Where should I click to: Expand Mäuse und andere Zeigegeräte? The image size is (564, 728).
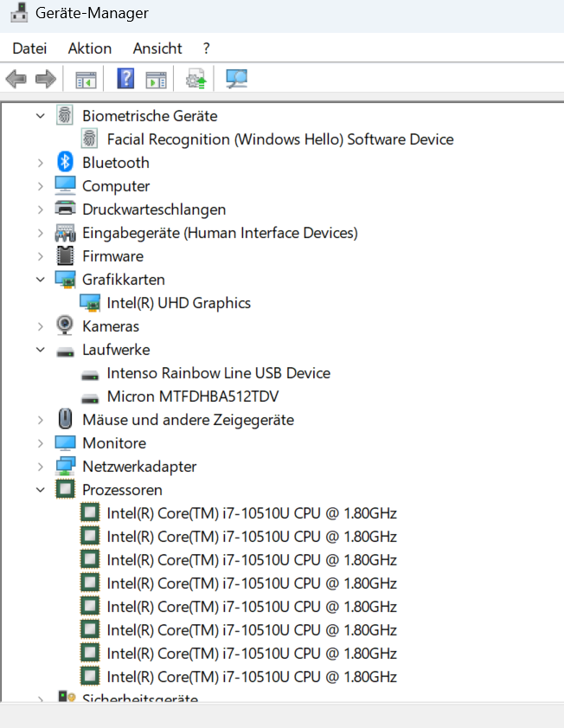[41, 420]
